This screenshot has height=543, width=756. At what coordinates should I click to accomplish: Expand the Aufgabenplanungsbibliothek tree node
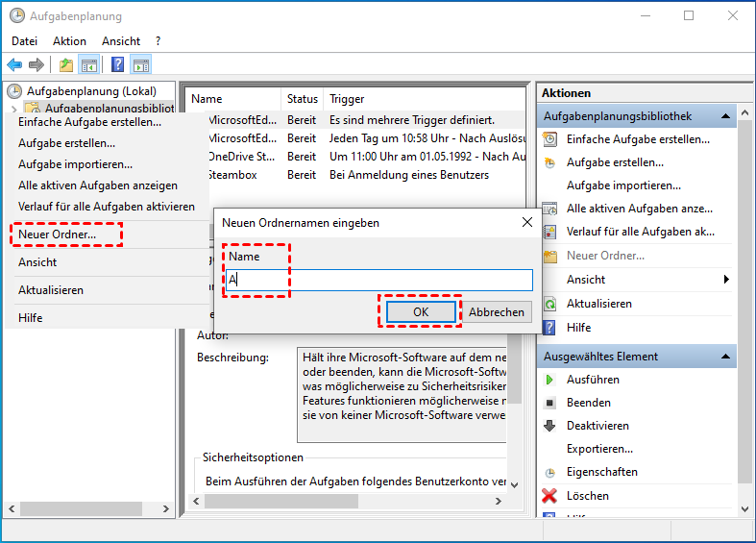pos(14,109)
